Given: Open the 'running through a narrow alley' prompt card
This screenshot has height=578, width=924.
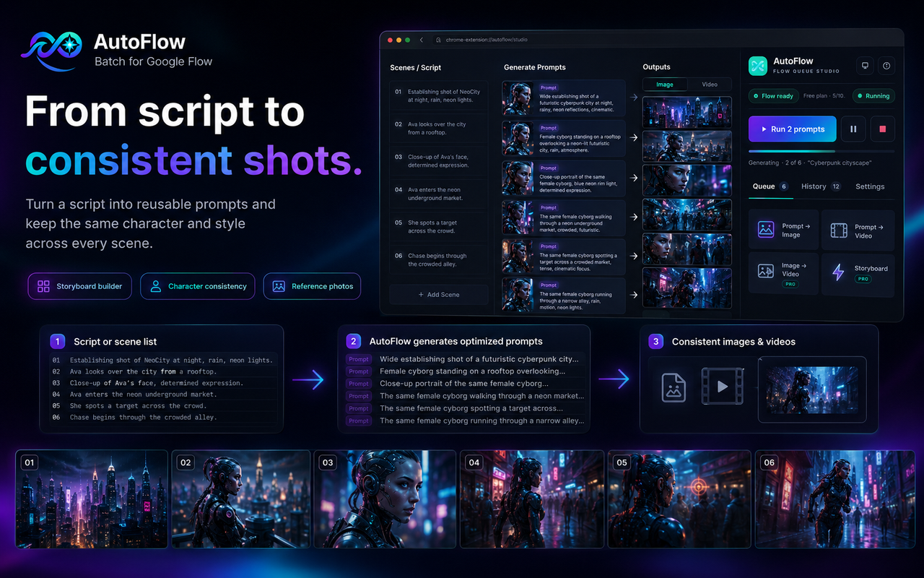Looking at the screenshot, I should [565, 295].
